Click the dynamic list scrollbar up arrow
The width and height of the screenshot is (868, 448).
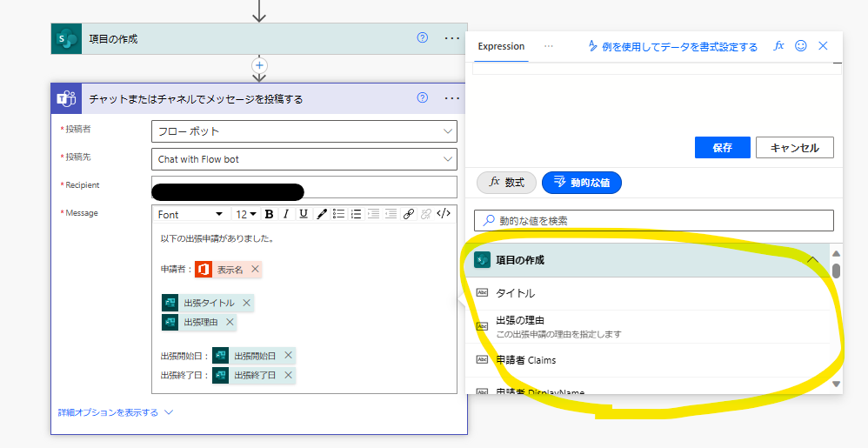tap(837, 254)
